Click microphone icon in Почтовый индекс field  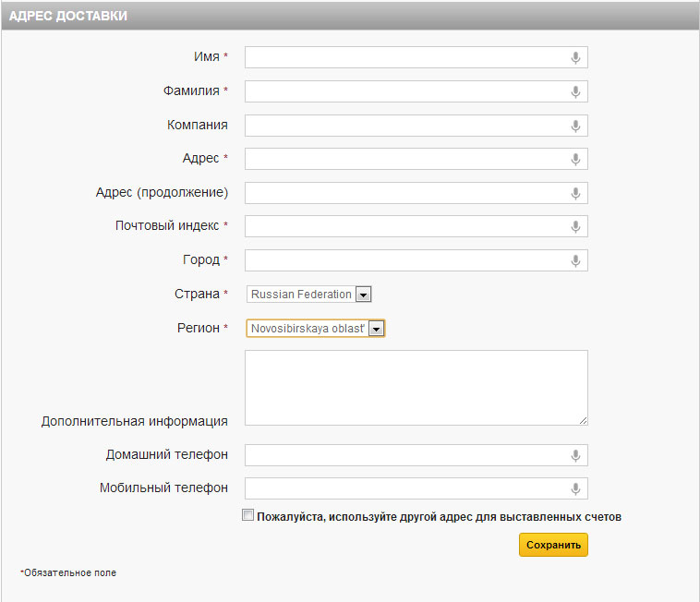[575, 226]
